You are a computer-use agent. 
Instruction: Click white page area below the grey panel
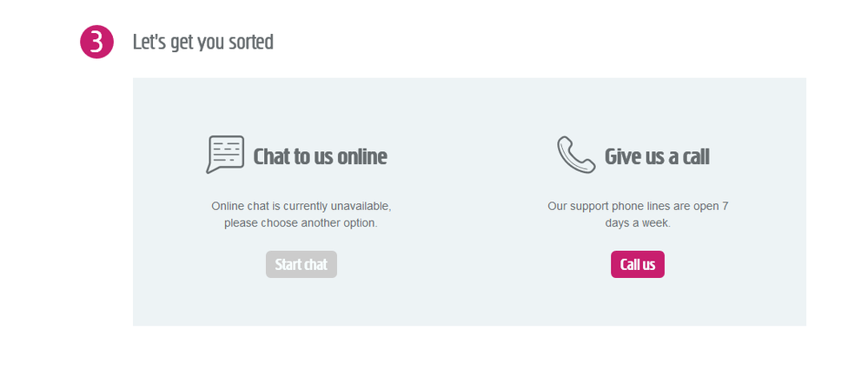[469, 356]
